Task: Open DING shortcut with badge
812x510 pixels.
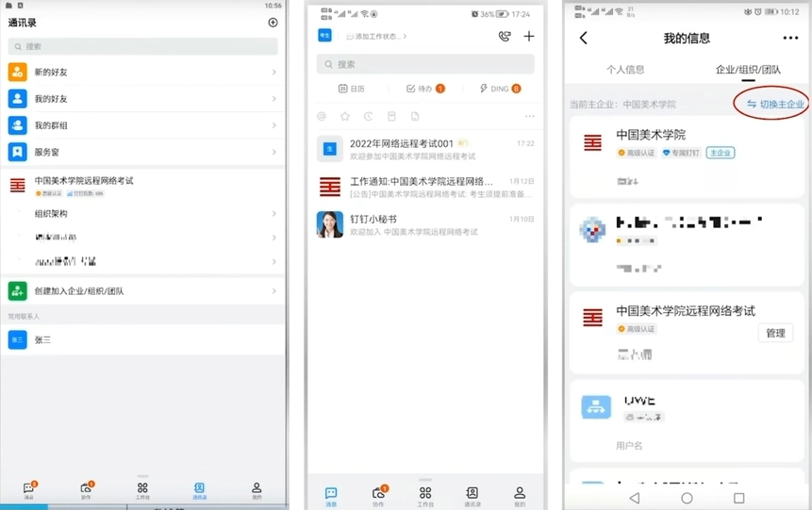Action: pyautogui.click(x=500, y=89)
